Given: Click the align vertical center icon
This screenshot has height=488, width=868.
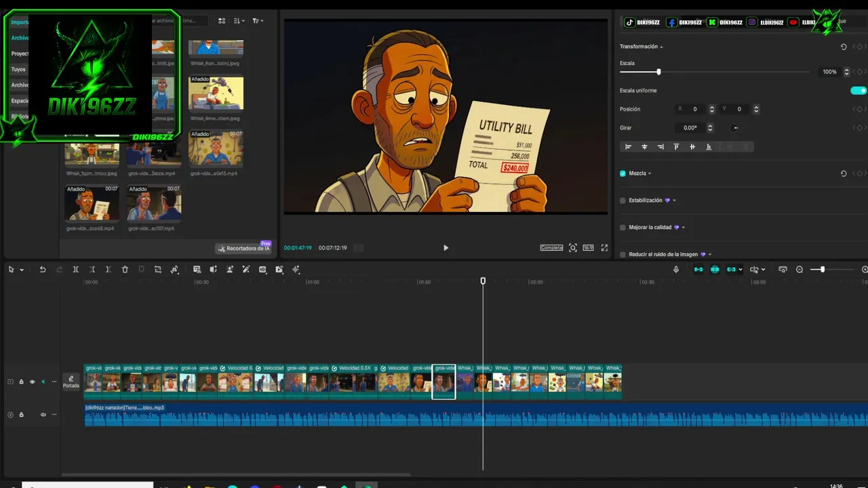Looking at the screenshot, I should (x=692, y=146).
